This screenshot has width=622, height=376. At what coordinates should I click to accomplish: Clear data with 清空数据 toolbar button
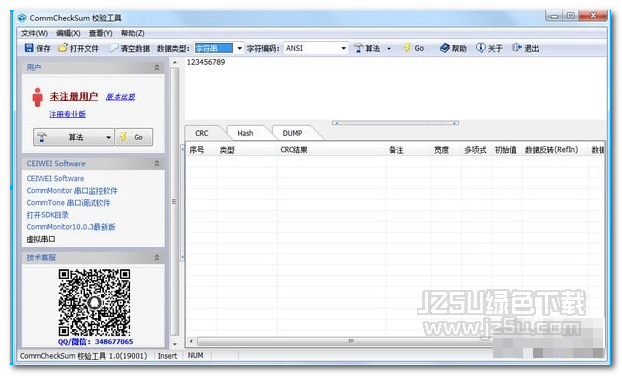click(x=130, y=48)
